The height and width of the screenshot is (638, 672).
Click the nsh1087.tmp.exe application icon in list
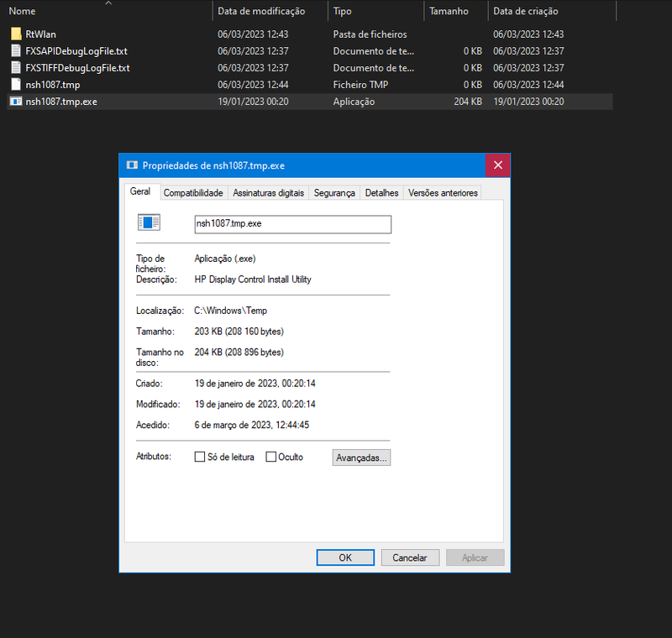16,102
